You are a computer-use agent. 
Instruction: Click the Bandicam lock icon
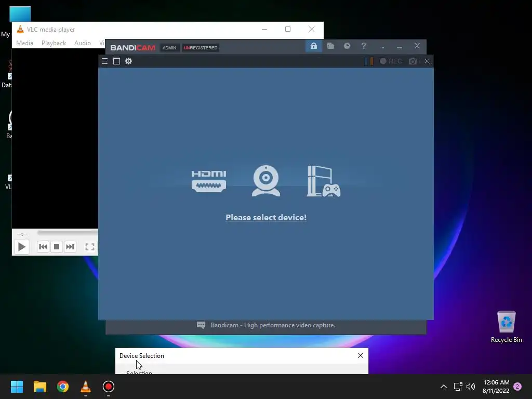[313, 46]
